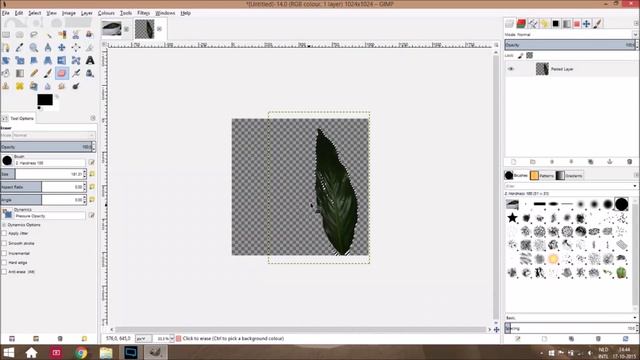Select the Clone stamp tool

pyautogui.click(x=6, y=86)
